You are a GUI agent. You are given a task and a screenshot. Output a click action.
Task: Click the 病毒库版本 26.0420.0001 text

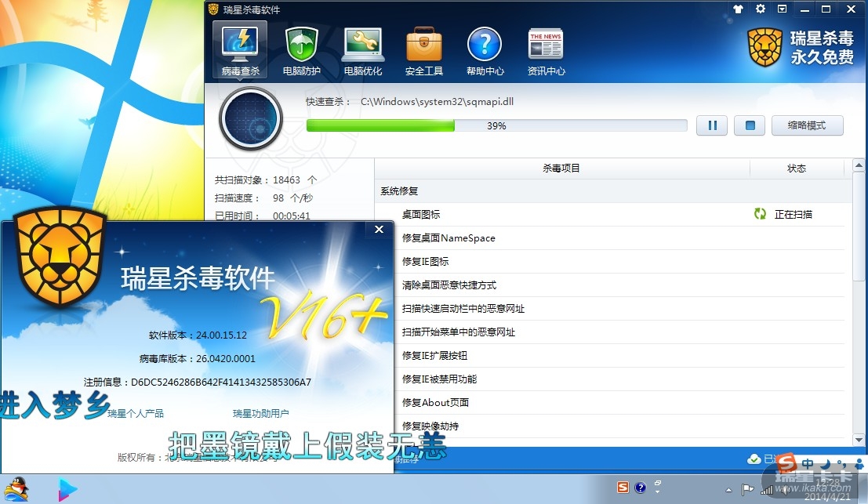[198, 358]
